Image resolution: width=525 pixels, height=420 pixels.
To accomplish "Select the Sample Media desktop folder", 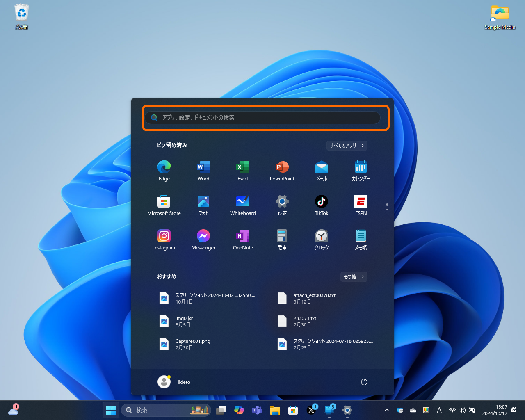I will (500, 17).
